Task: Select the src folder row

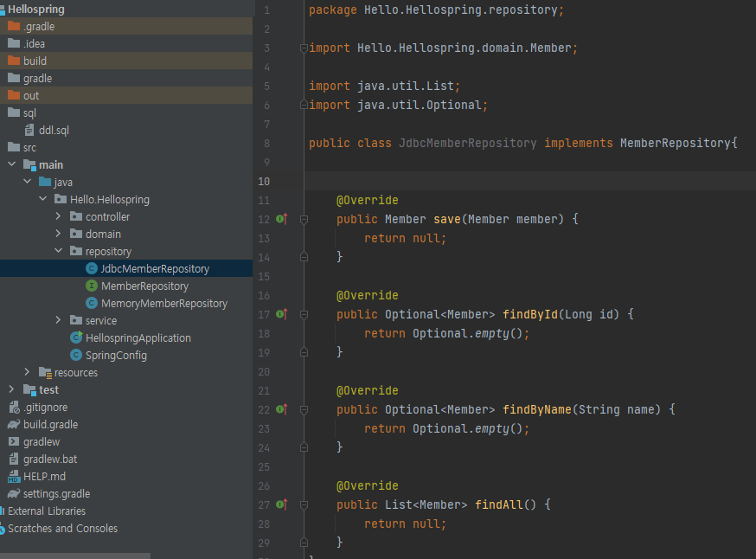Action: click(x=126, y=148)
